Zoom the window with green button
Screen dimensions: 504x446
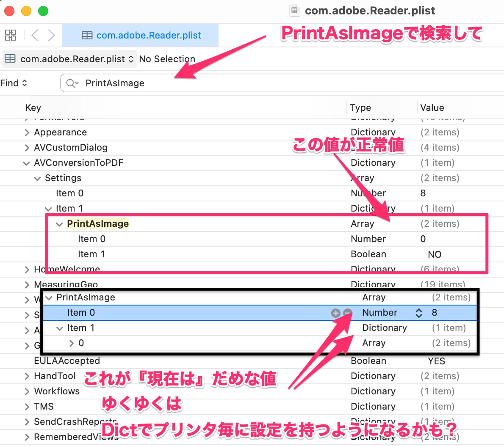(x=43, y=11)
